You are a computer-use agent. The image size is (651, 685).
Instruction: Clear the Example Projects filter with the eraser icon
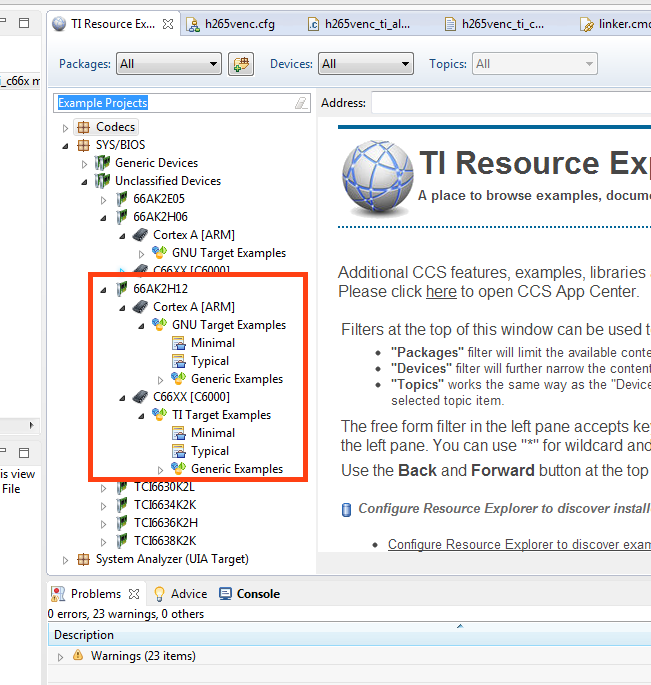(x=301, y=103)
